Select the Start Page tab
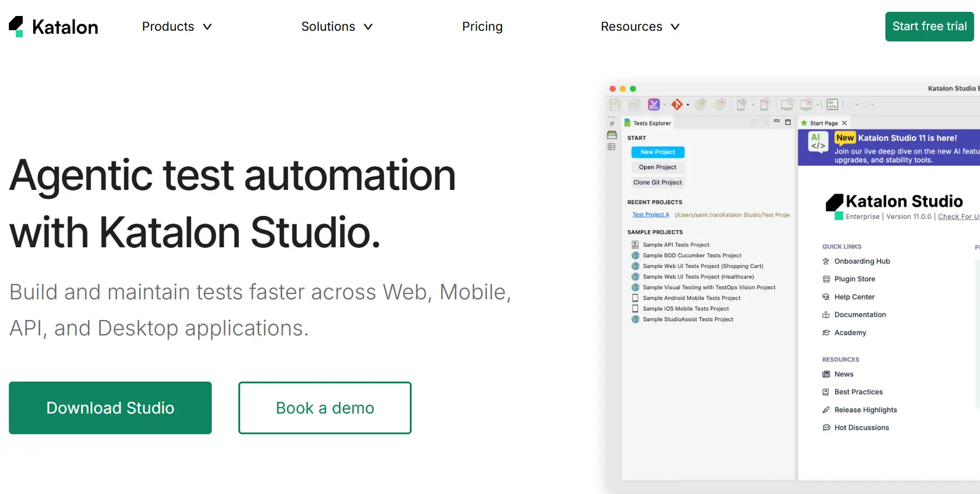This screenshot has height=494, width=980. point(823,123)
